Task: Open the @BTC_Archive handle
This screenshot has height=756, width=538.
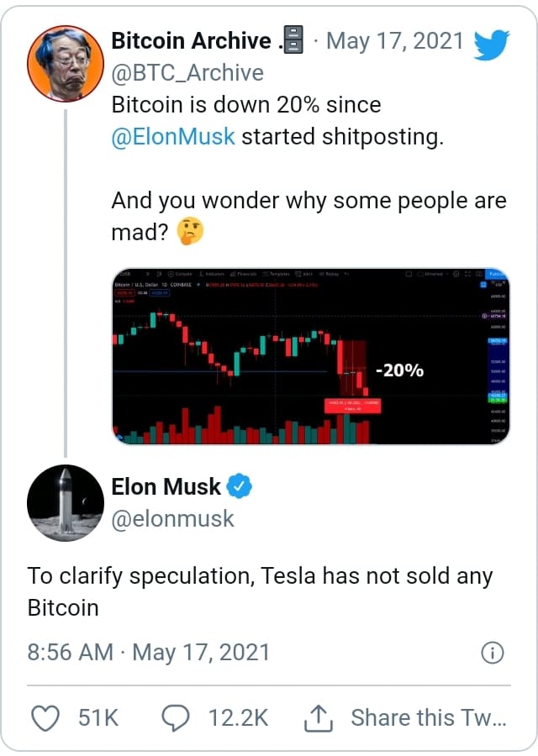Action: 187,73
